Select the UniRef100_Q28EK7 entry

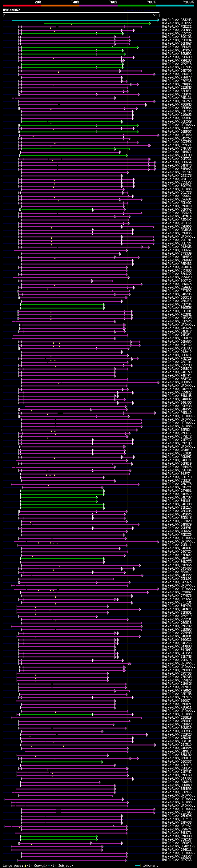coord(177,856)
